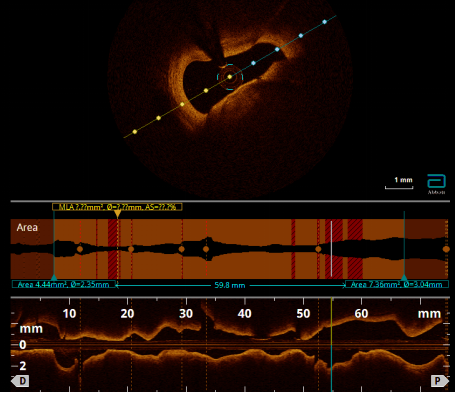455x393 pixels.
Task: Open the 'Area 4.44mm²' distal reference label
Action: coord(63,285)
